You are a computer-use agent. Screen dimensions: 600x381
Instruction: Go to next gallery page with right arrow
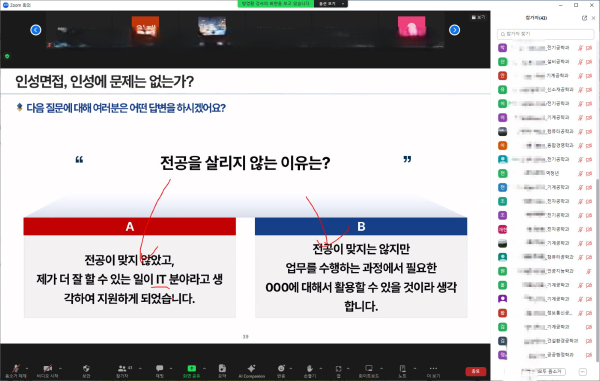pyautogui.click(x=454, y=30)
